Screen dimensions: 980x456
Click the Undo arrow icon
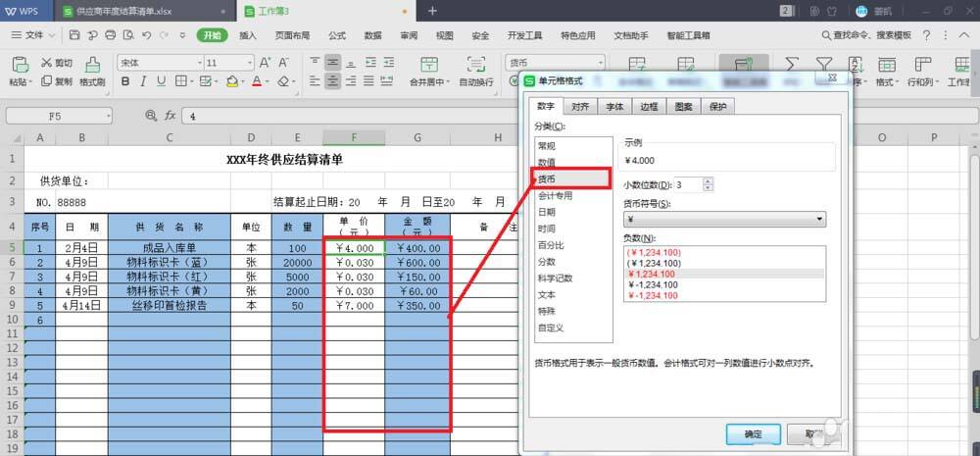tap(146, 35)
